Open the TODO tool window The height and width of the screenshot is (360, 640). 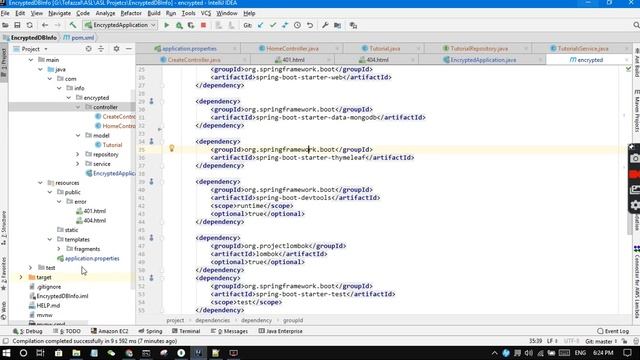click(x=67, y=331)
